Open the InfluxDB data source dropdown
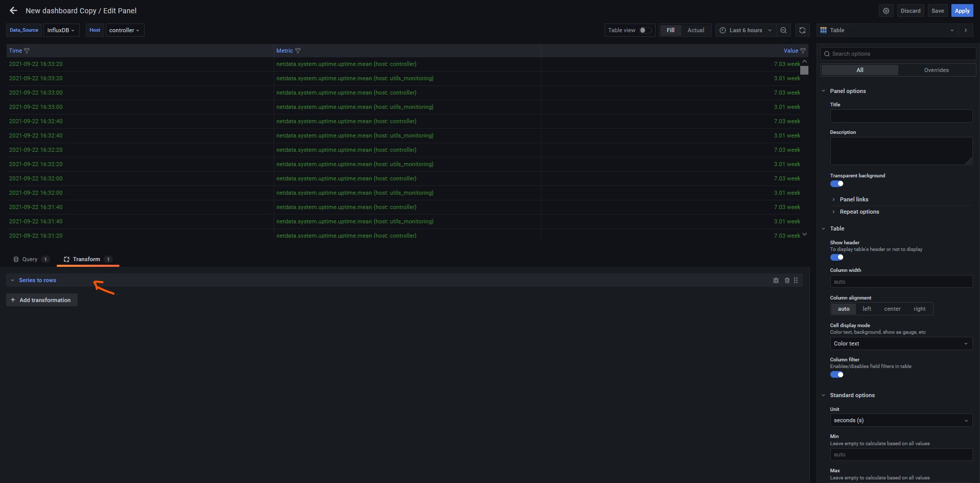Viewport: 980px width, 483px height. pos(61,30)
